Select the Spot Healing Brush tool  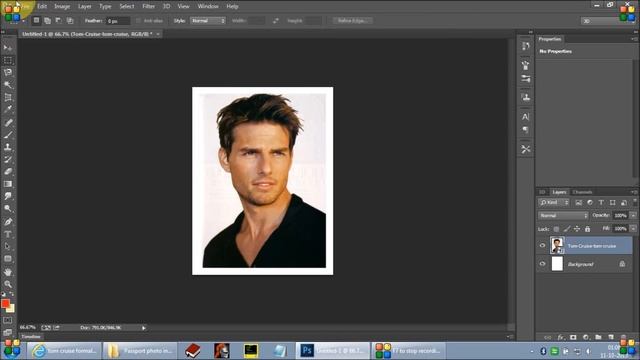[x=8, y=122]
